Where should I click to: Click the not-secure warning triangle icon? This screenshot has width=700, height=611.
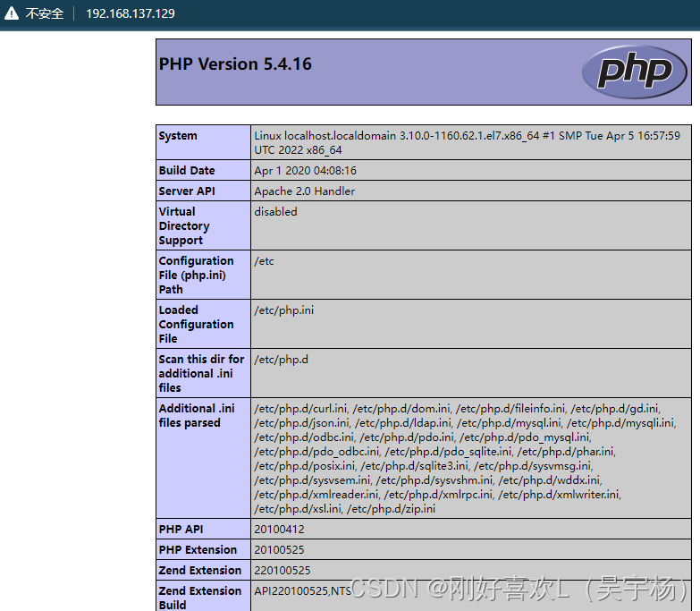click(11, 13)
